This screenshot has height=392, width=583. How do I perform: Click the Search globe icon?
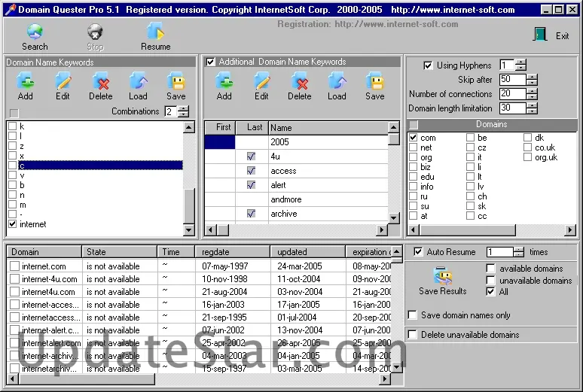35,32
